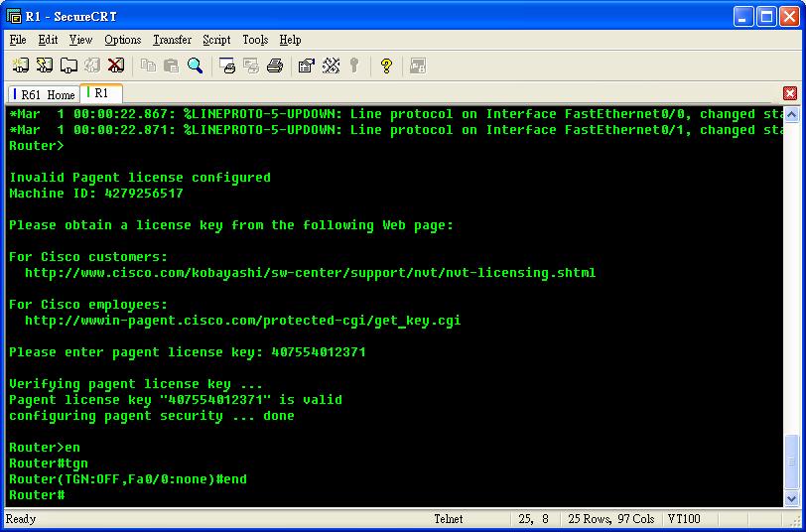Open the Help menu
This screenshot has height=532, width=806.
(290, 40)
